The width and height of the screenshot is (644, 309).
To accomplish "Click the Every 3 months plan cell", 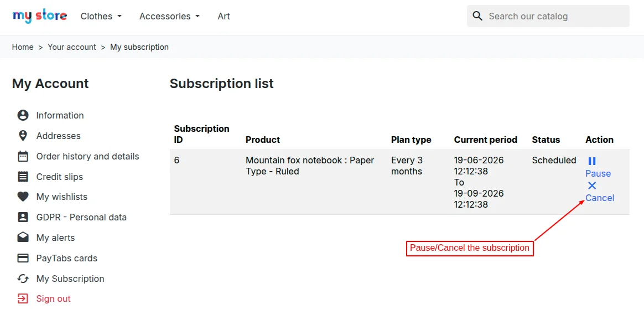I will (407, 166).
